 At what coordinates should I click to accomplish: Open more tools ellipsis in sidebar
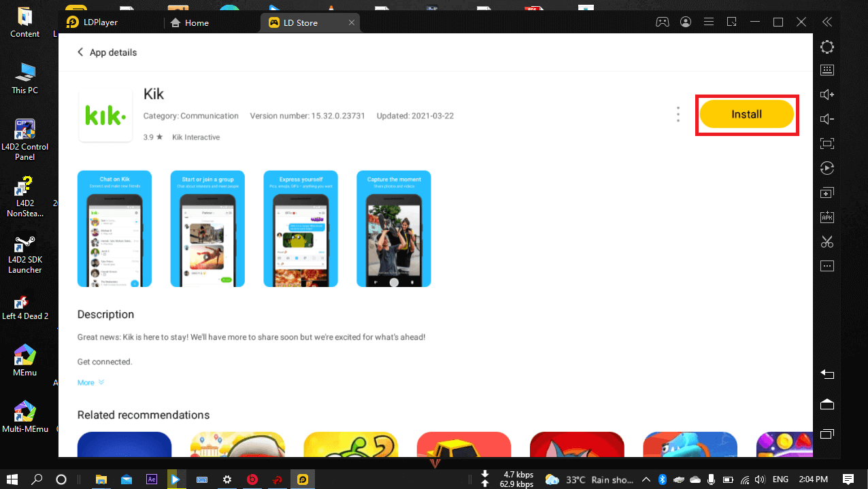(x=827, y=266)
